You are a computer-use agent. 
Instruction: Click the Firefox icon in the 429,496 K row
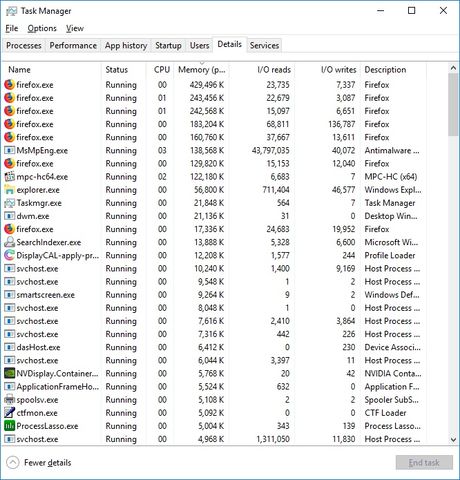tap(9, 85)
